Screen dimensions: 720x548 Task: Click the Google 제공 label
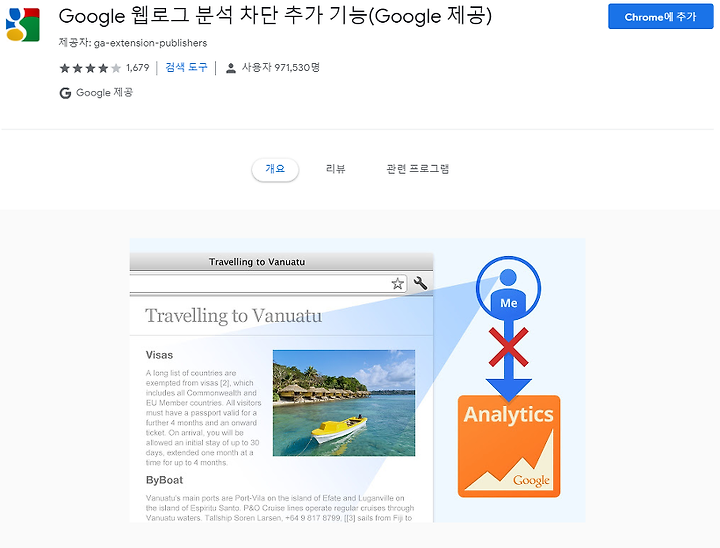coord(104,93)
